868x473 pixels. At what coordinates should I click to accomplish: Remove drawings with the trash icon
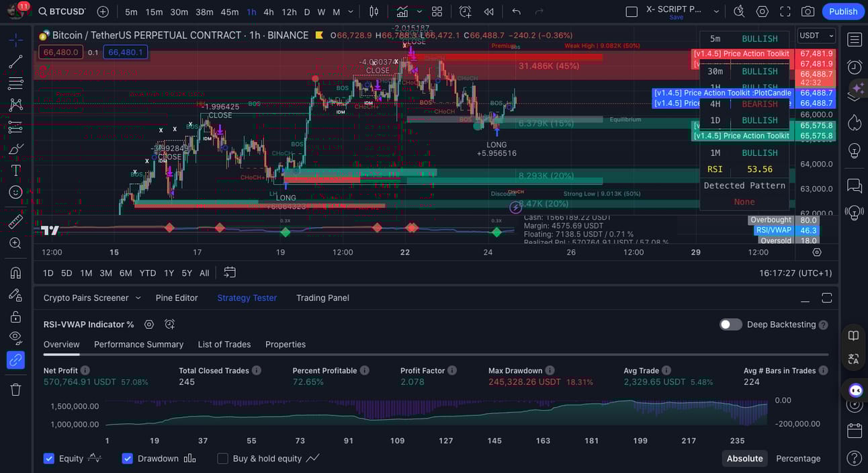(x=15, y=390)
